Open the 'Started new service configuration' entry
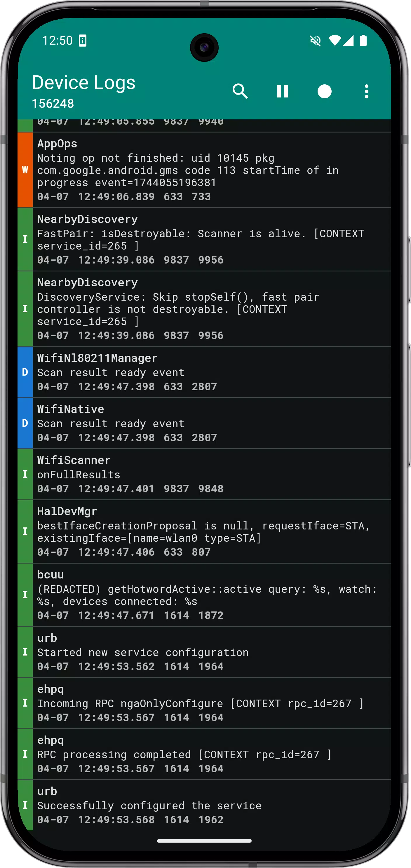Screen dimensions: 411x868 click(204, 652)
